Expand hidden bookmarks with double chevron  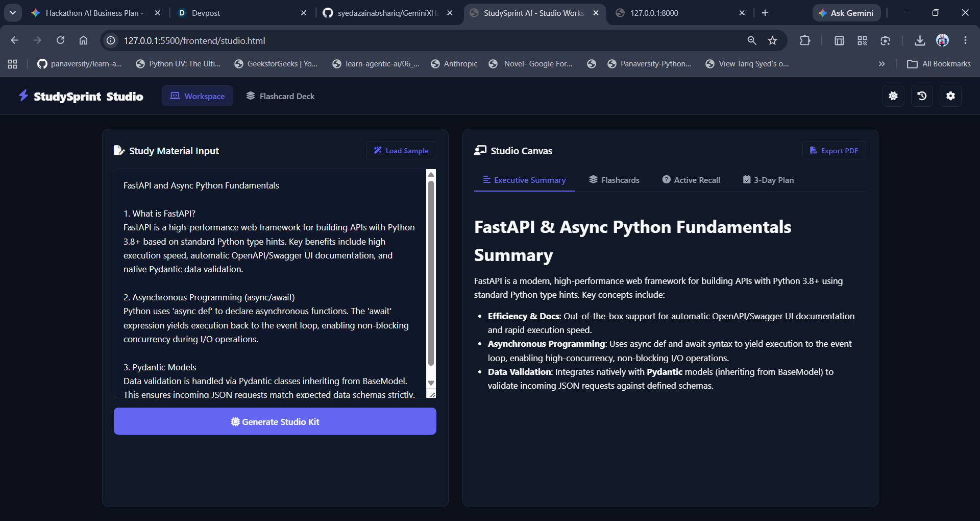[x=881, y=64]
